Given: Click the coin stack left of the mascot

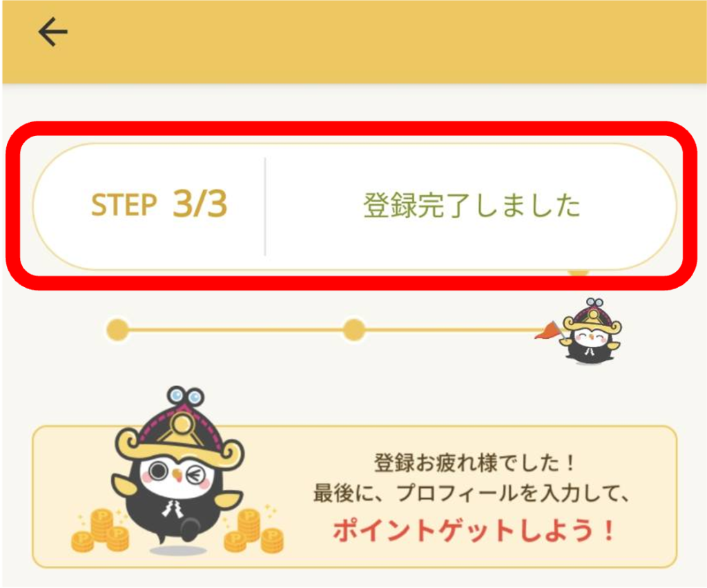Looking at the screenshot, I should point(100,530).
